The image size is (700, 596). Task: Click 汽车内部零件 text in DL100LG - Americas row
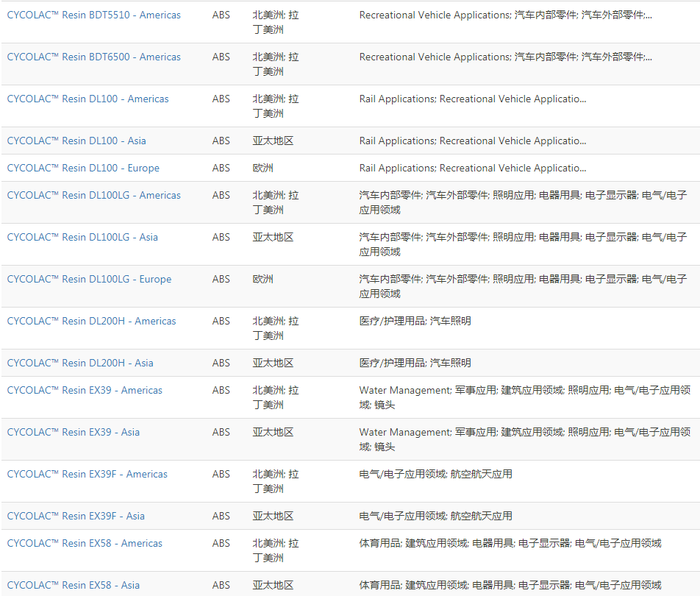tap(523, 202)
